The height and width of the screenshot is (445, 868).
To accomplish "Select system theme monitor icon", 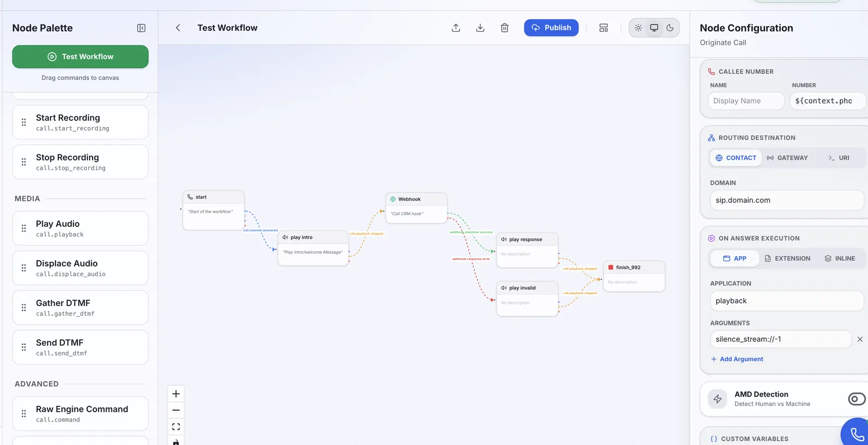I will point(654,28).
